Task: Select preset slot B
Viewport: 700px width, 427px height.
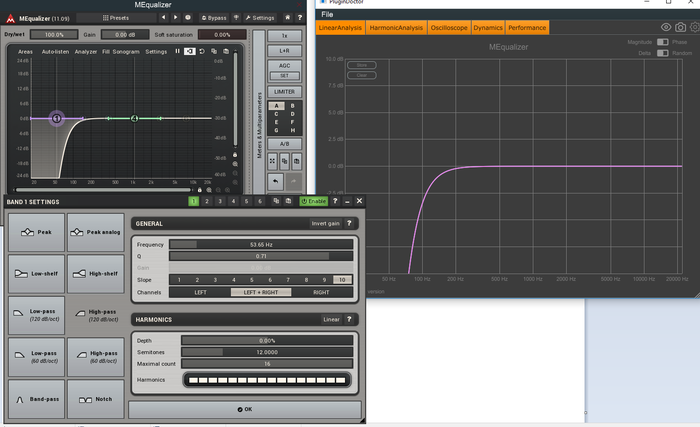Action: (x=292, y=106)
